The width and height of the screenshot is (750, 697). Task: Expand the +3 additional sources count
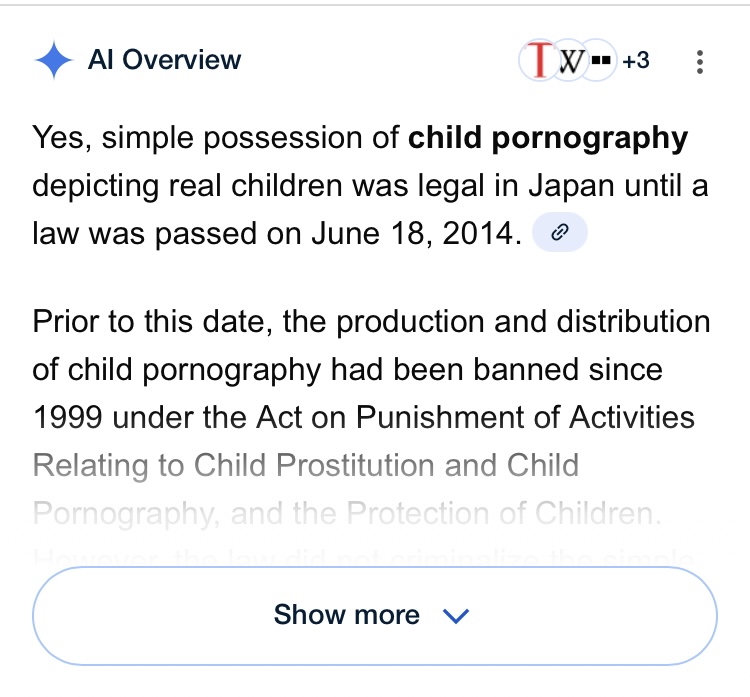point(635,61)
